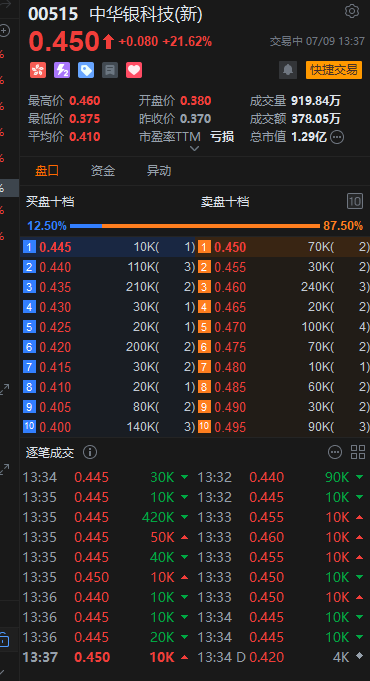Click the grid layout icon in 逐笔成交
The image size is (370, 681).
pos(358,452)
